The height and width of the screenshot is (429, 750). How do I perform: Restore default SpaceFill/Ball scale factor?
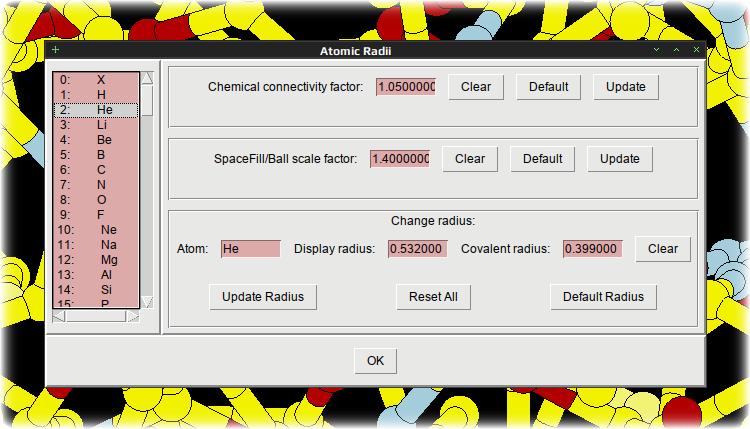[542, 159]
